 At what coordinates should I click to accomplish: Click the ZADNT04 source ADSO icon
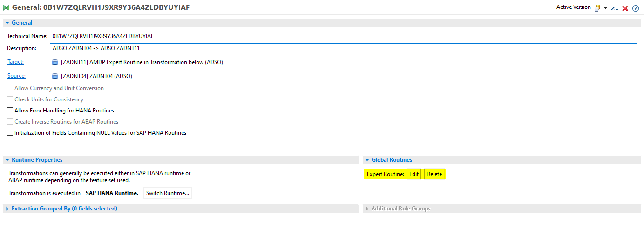coord(55,76)
